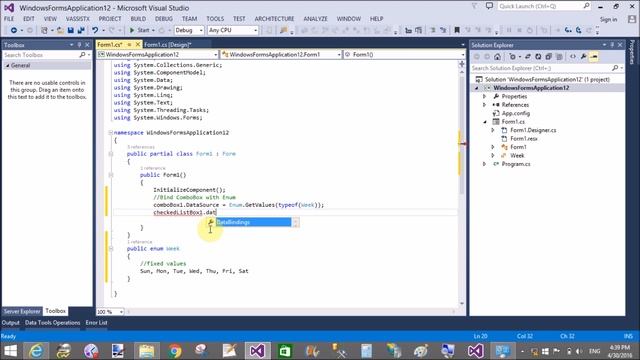Open the Any CPU platform dropdown

coord(233,30)
